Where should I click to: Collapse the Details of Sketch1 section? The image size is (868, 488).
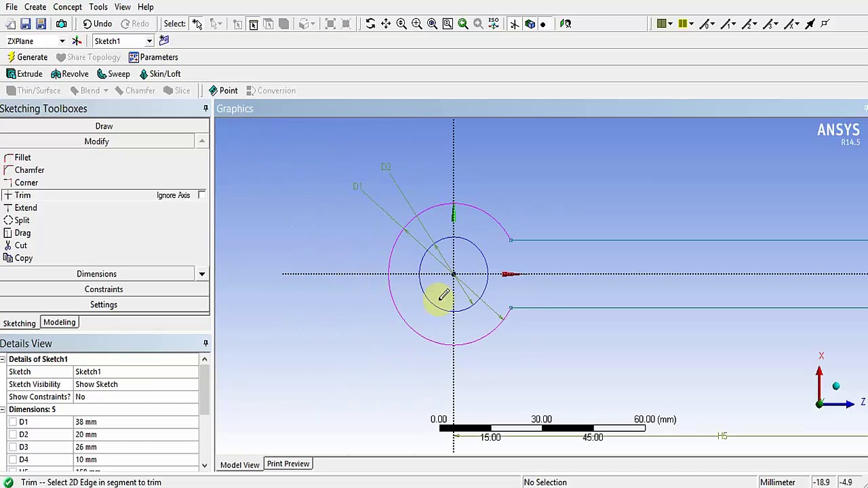point(3,359)
